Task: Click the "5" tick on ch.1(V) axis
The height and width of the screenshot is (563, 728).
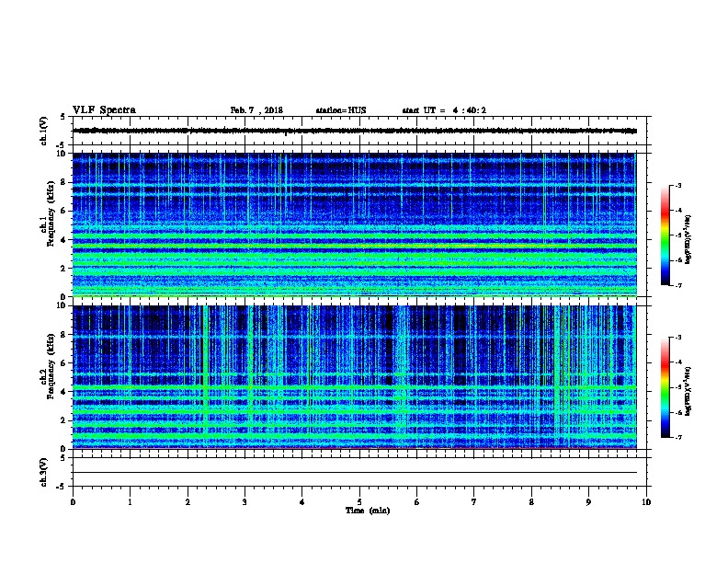Action: pos(63,117)
